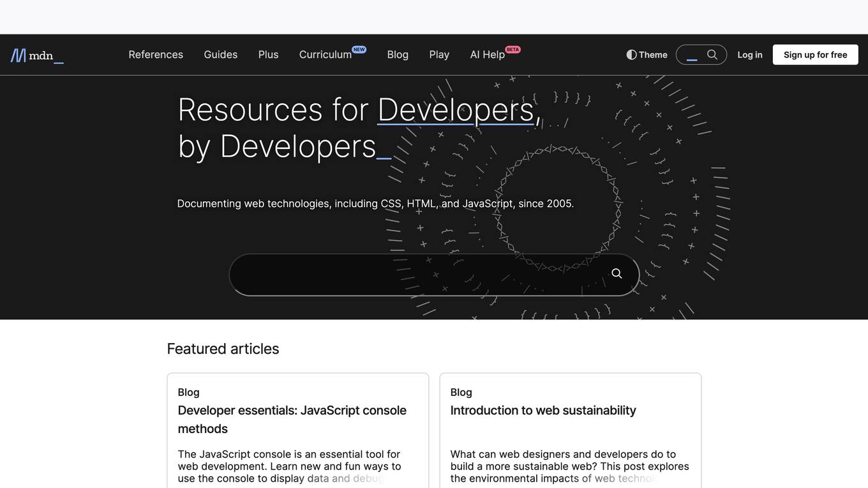The height and width of the screenshot is (488, 868).
Task: Open Developer essentials: JavaScript console methods article
Action: [292, 419]
